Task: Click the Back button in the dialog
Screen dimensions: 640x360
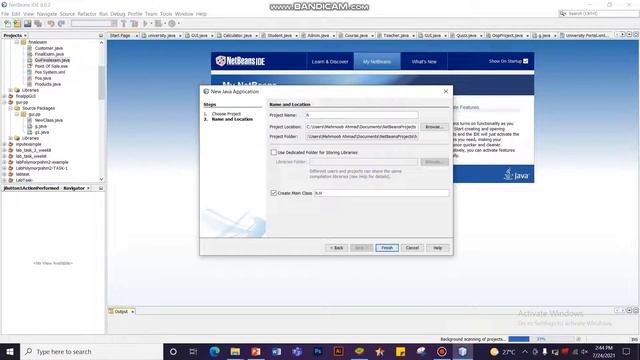Action: point(337,248)
